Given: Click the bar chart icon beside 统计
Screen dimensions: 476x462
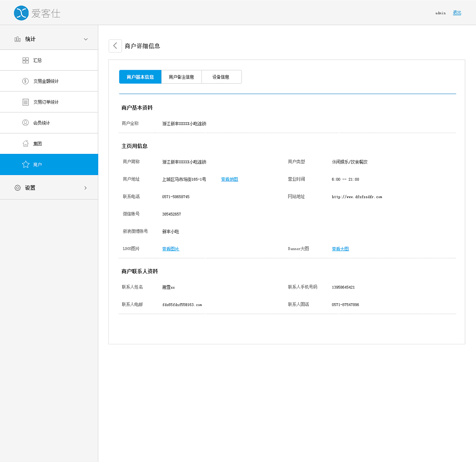Looking at the screenshot, I should coord(17,39).
